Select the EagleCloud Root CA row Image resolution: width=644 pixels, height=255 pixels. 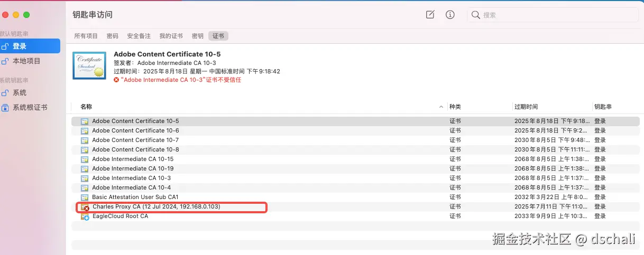pos(355,216)
